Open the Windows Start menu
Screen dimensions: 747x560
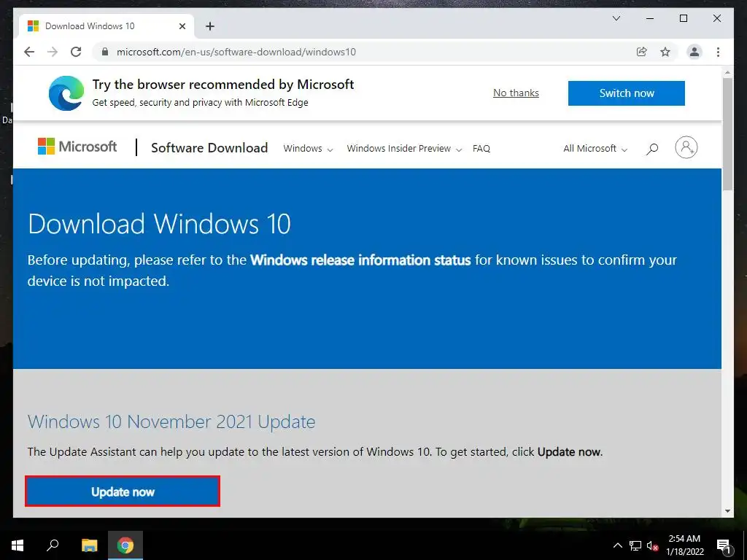18,545
